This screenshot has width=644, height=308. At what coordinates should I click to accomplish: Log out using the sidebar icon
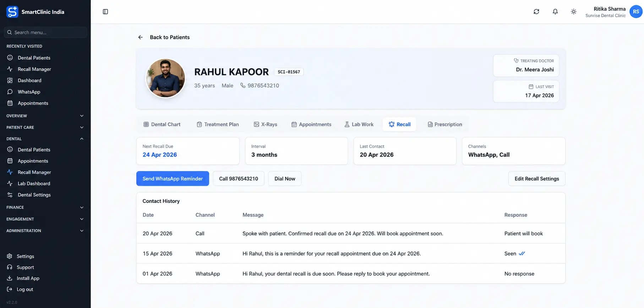pyautogui.click(x=10, y=290)
